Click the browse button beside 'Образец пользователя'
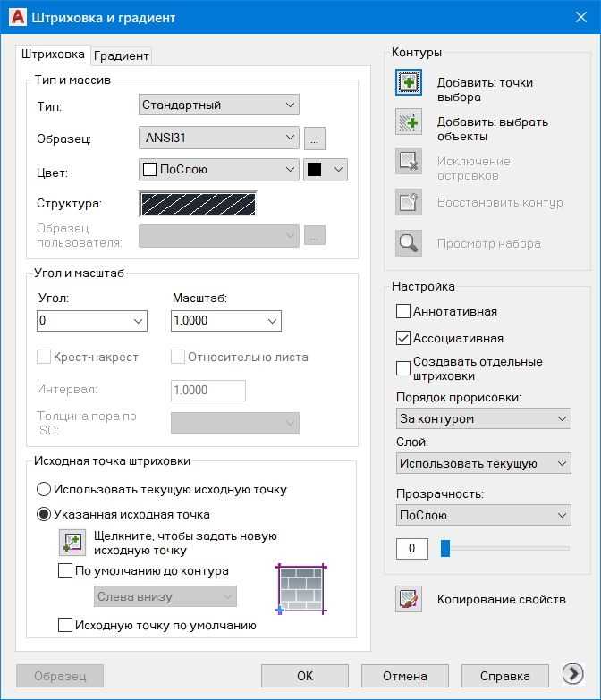Image resolution: width=601 pixels, height=700 pixels. click(314, 235)
